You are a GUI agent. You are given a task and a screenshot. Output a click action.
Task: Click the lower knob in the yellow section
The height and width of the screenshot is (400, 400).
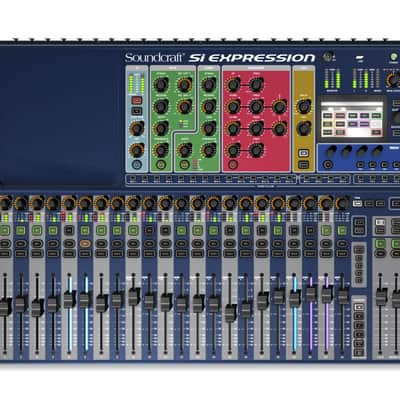pos(303,128)
